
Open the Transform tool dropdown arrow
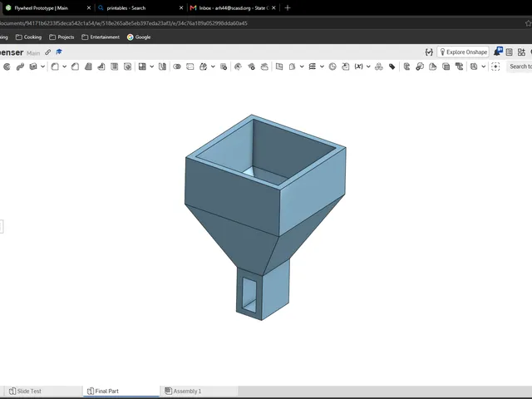pos(213,66)
